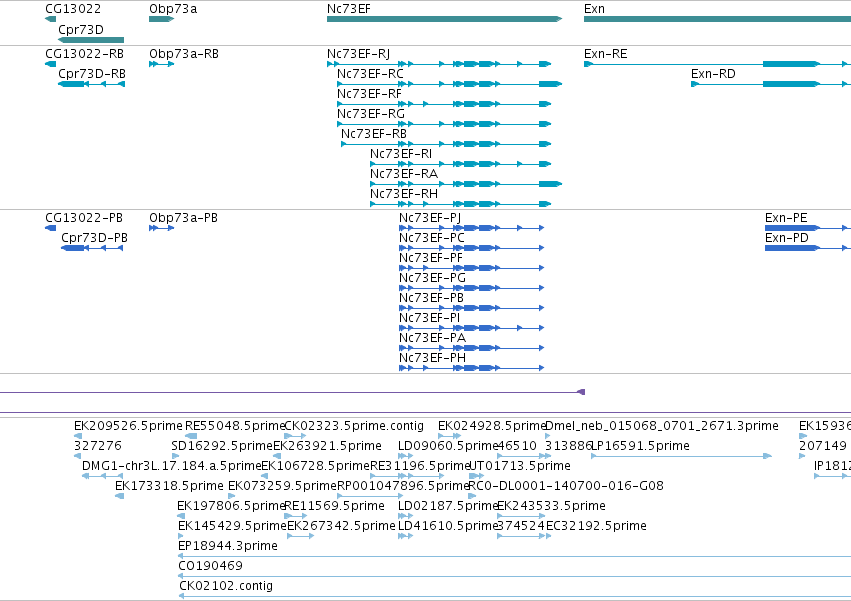Select transcript Nc73EF-RI

[460, 164]
